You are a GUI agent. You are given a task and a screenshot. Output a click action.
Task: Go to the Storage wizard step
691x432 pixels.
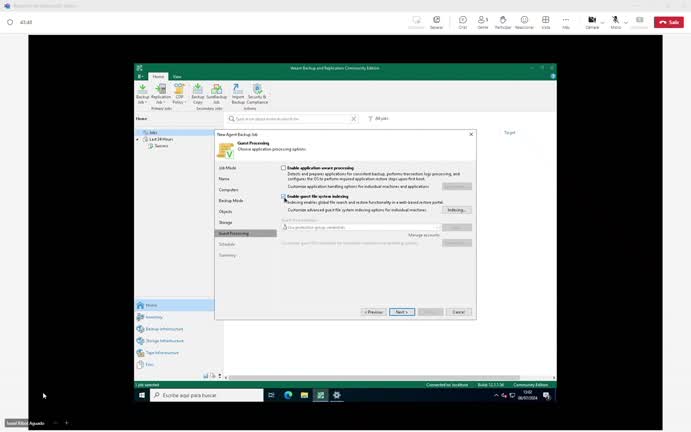click(x=225, y=223)
